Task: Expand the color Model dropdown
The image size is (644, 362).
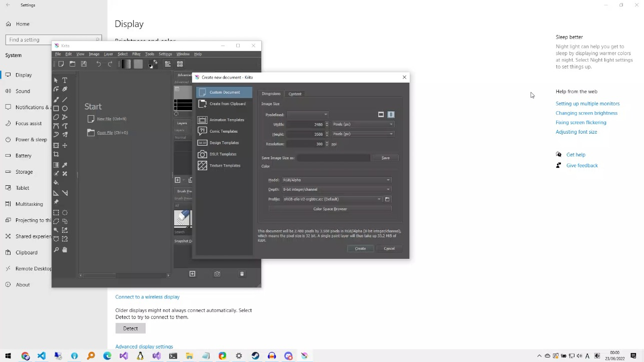Action: point(336,180)
